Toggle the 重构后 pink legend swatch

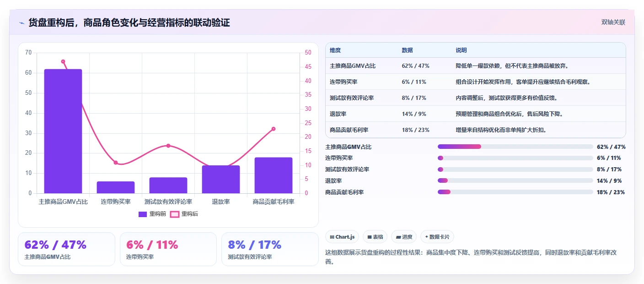(174, 214)
